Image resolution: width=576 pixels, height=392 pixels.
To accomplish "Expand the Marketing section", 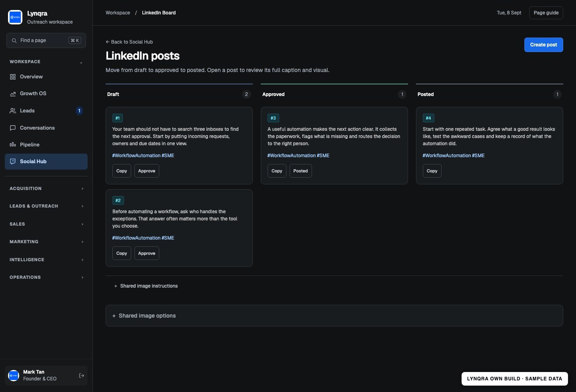I will click(x=46, y=242).
